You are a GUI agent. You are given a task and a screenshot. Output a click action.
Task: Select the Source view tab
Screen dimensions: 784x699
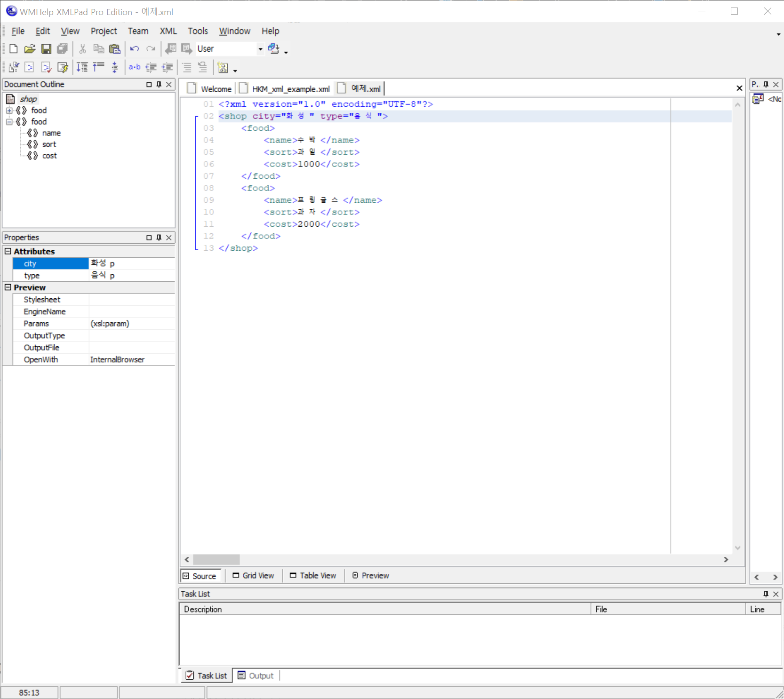tap(200, 576)
